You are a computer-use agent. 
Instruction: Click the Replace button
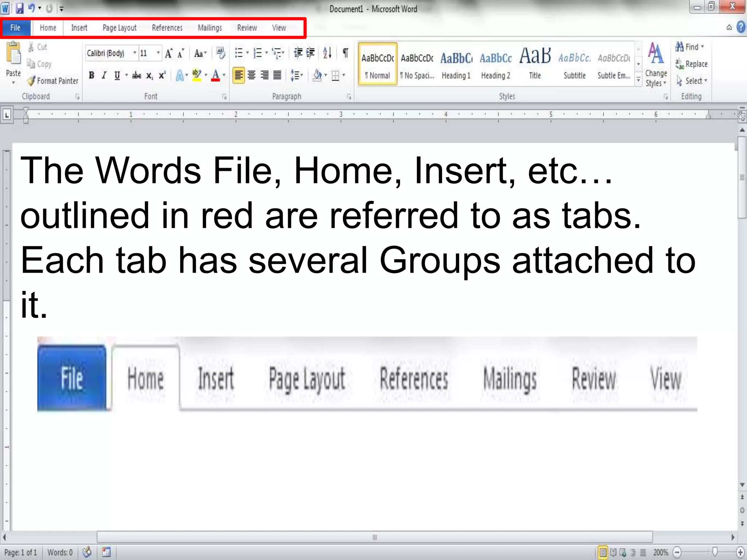pos(691,64)
